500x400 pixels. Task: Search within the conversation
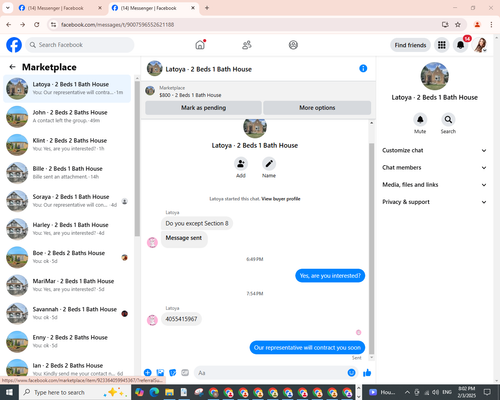tap(448, 119)
